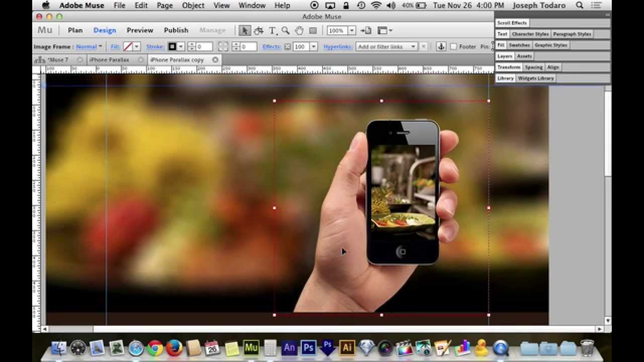This screenshot has width=644, height=362.
Task: Open Adobe Muse from the dock
Action: tap(251, 347)
